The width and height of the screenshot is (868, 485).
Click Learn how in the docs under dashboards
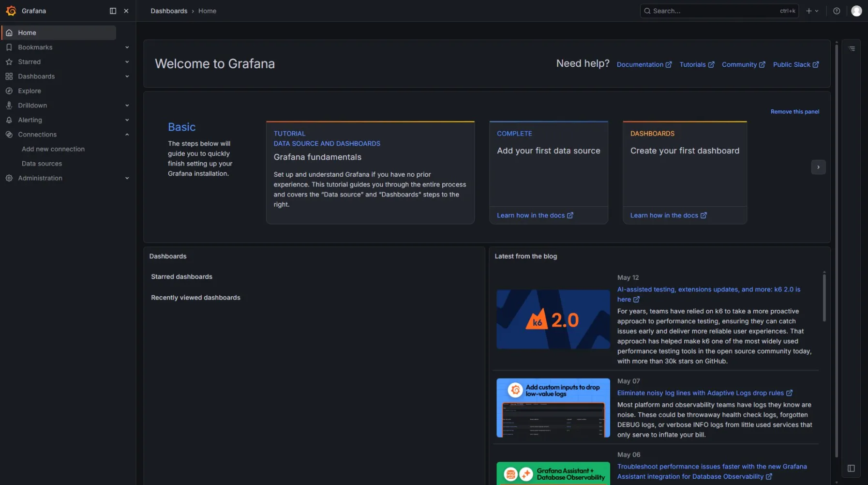pos(668,215)
